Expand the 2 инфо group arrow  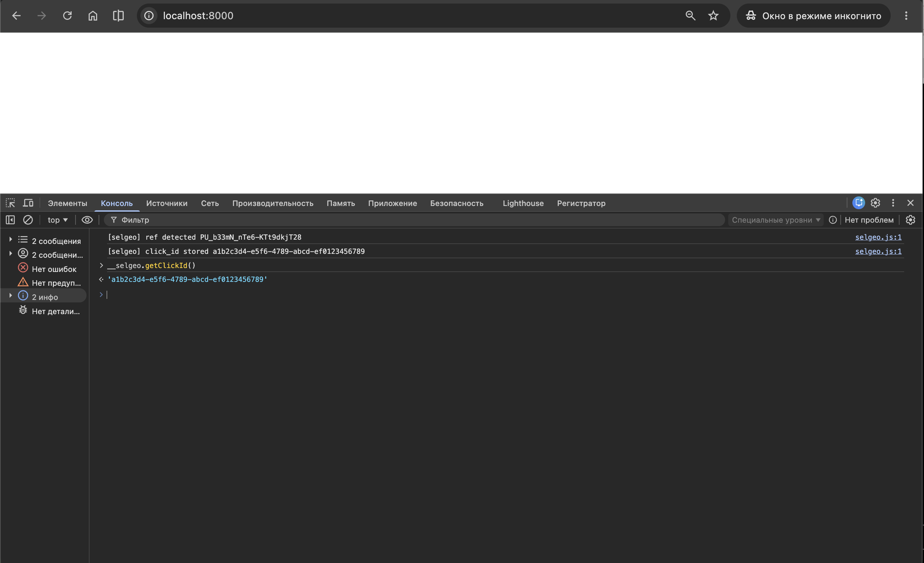tap(11, 296)
